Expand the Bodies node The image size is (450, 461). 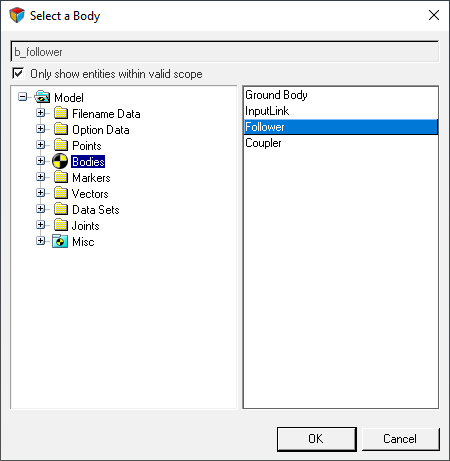coord(40,161)
